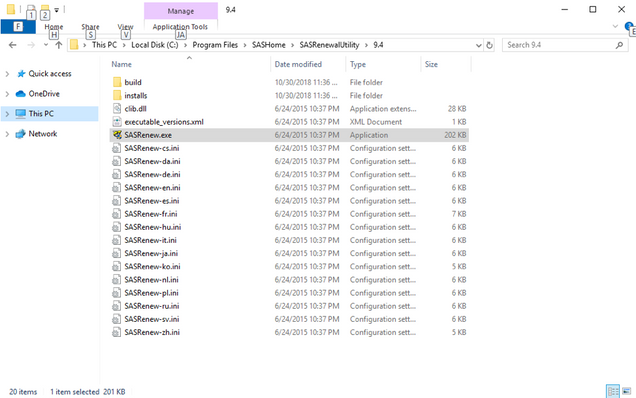The height and width of the screenshot is (398, 636).
Task: Switch to large thumbnails view icon
Action: [x=627, y=391]
